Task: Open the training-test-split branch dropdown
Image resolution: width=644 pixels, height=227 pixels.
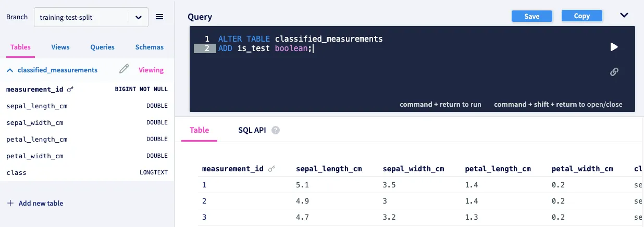Action: tap(138, 17)
